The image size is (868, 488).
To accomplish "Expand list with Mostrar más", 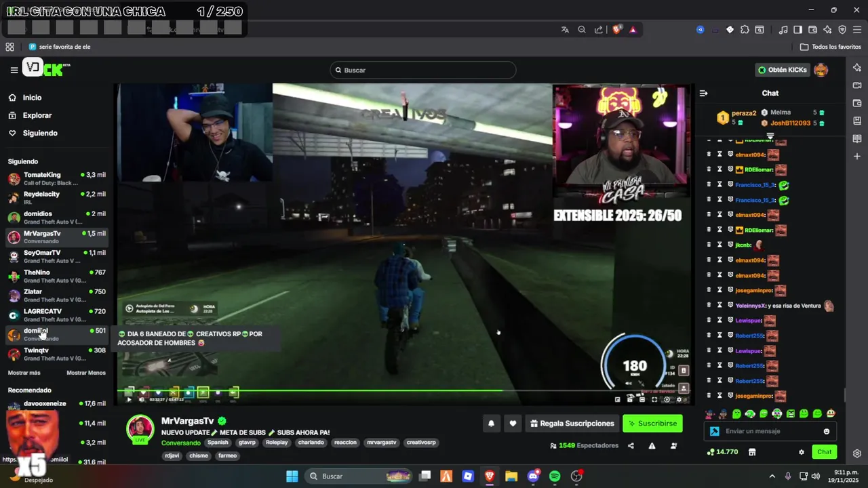I will (24, 373).
